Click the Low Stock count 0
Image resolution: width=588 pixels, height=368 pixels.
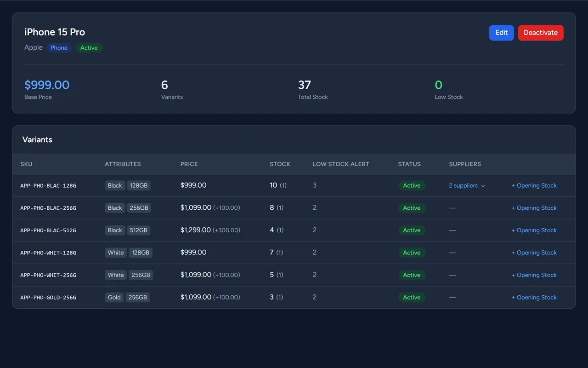439,85
